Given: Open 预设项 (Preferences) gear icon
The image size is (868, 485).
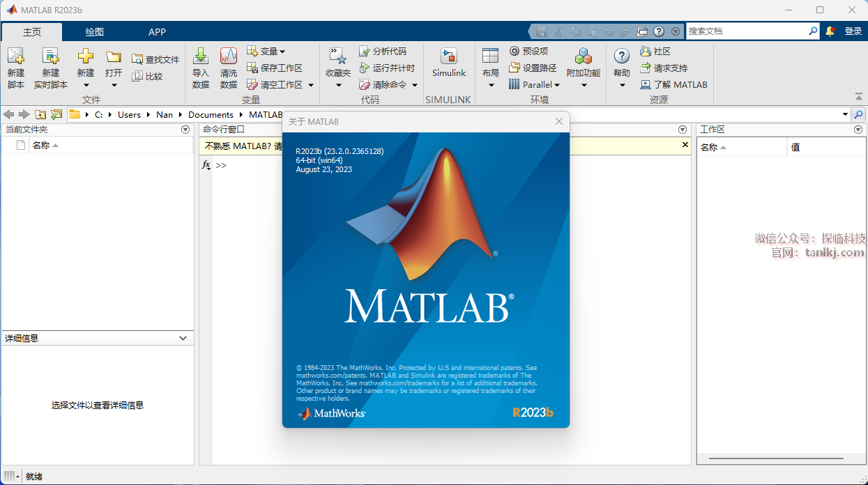Looking at the screenshot, I should 515,51.
